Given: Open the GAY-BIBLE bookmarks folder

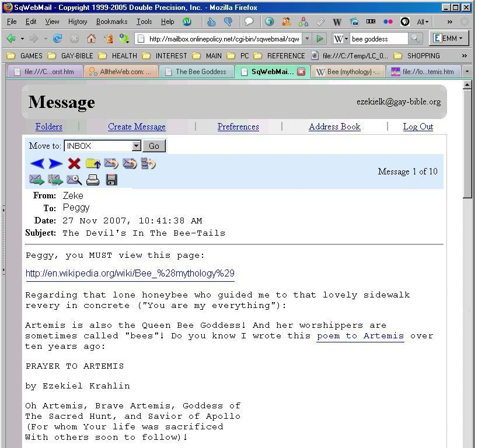Looking at the screenshot, I should coord(71,56).
